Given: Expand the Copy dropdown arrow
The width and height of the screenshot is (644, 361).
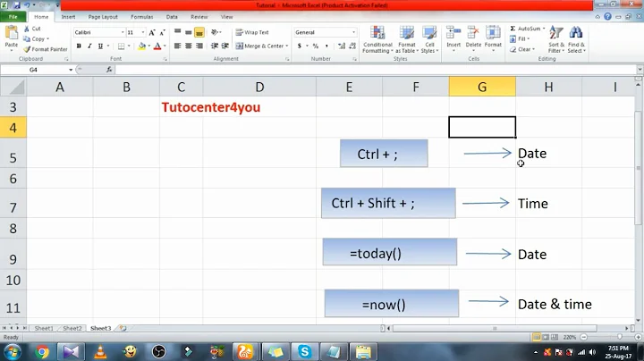Looking at the screenshot, I should click(47, 39).
